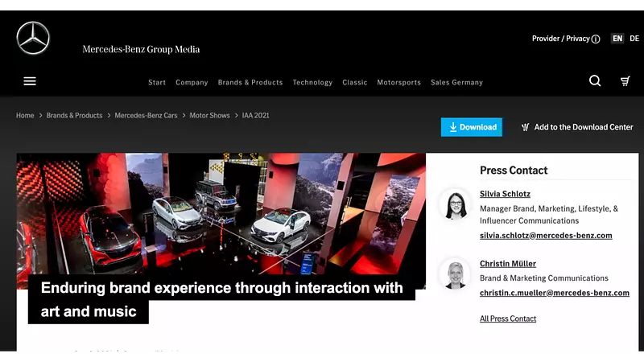
Task: Switch language to DE
Action: coord(634,39)
